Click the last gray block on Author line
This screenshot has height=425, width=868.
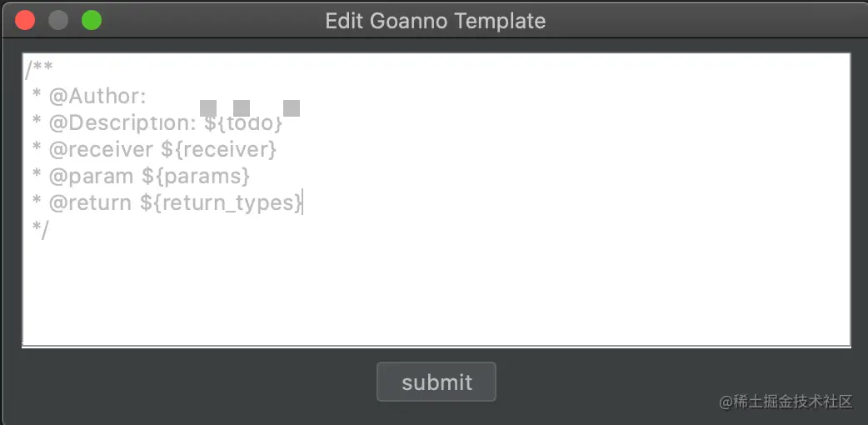click(292, 107)
